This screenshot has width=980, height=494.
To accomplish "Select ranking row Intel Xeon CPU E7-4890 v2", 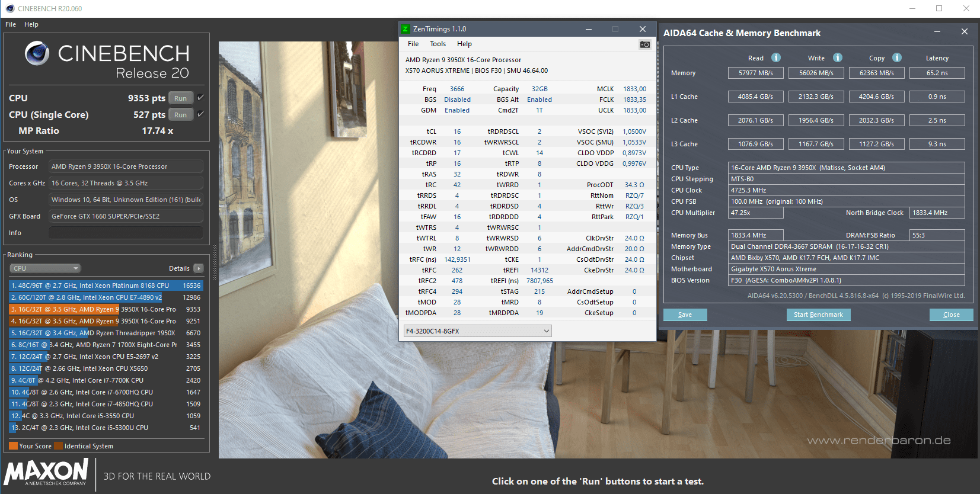I will [x=106, y=297].
